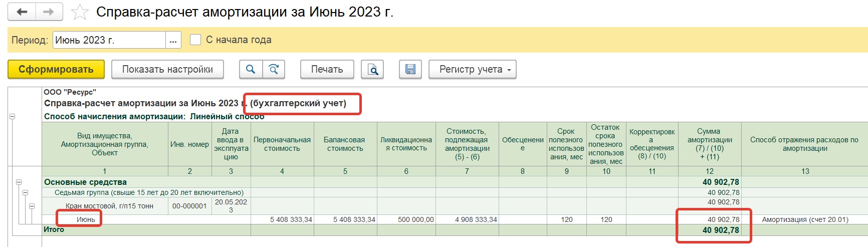Click the Печать button
Viewport: 868px width, 247px height.
coord(327,69)
